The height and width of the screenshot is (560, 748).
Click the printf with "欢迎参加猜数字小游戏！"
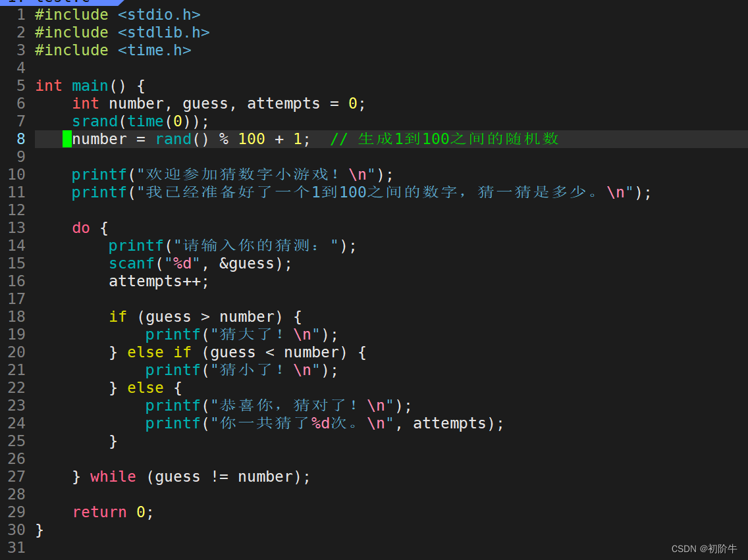click(232, 174)
